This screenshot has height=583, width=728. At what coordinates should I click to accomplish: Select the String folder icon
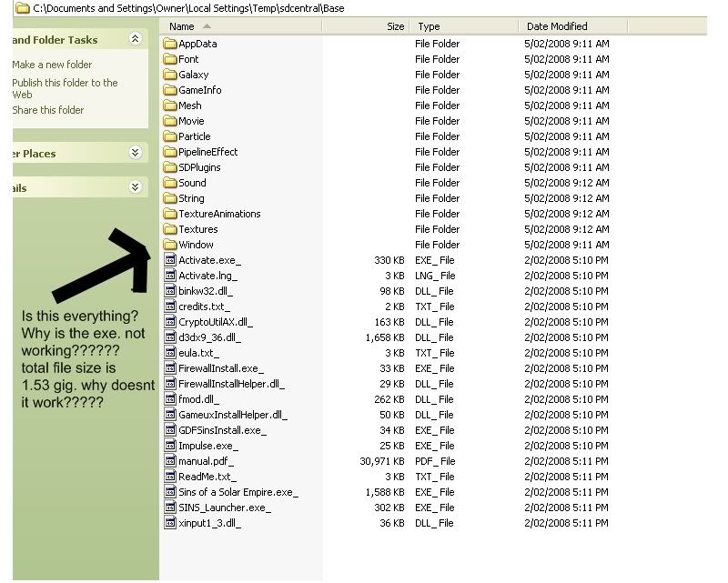point(170,198)
